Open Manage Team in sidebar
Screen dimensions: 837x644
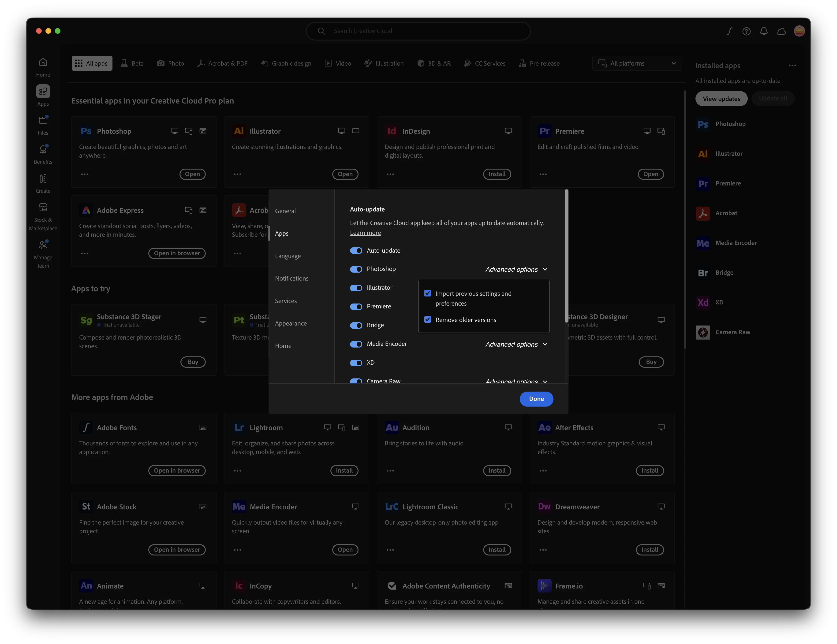tap(43, 254)
